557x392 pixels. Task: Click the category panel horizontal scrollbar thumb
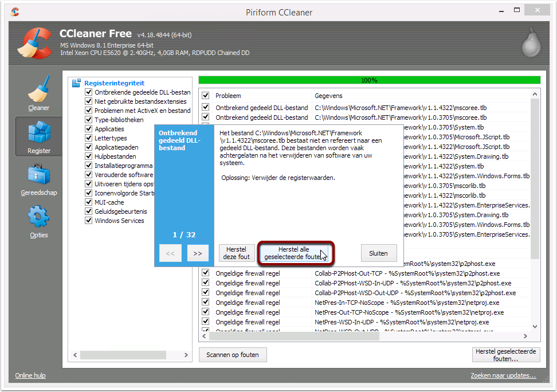coord(123,355)
